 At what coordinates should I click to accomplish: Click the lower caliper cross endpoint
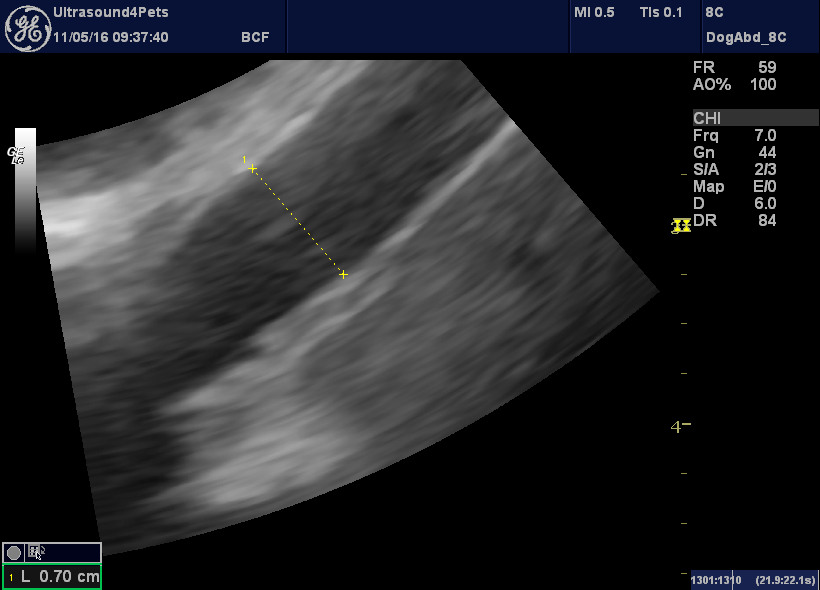[x=343, y=274]
